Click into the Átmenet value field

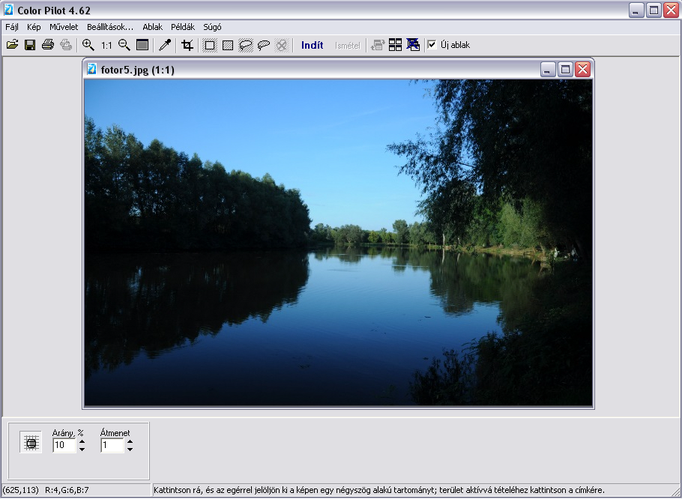(111, 445)
